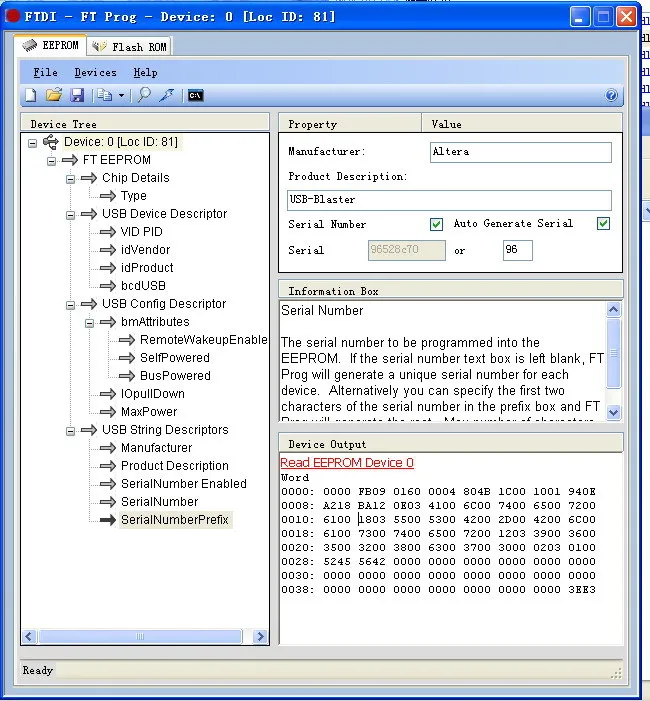Viewport: 650px width, 701px height.
Task: Click the Value column header
Action: pos(522,124)
